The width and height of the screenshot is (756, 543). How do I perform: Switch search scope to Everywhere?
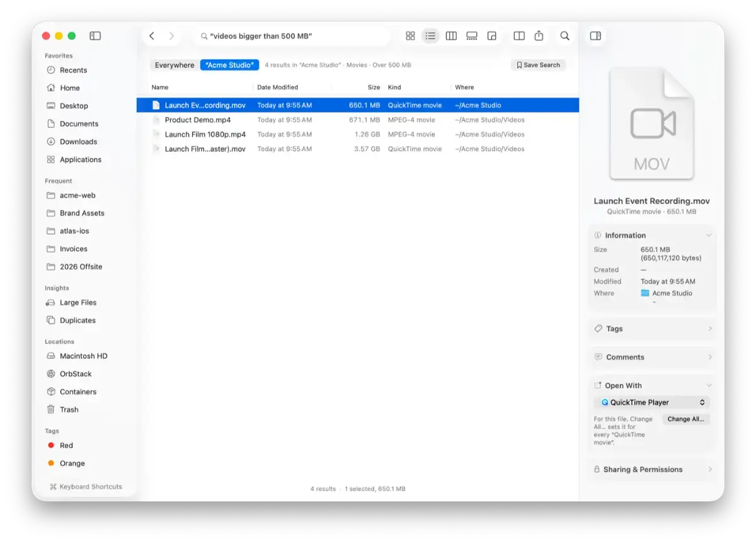(x=175, y=65)
